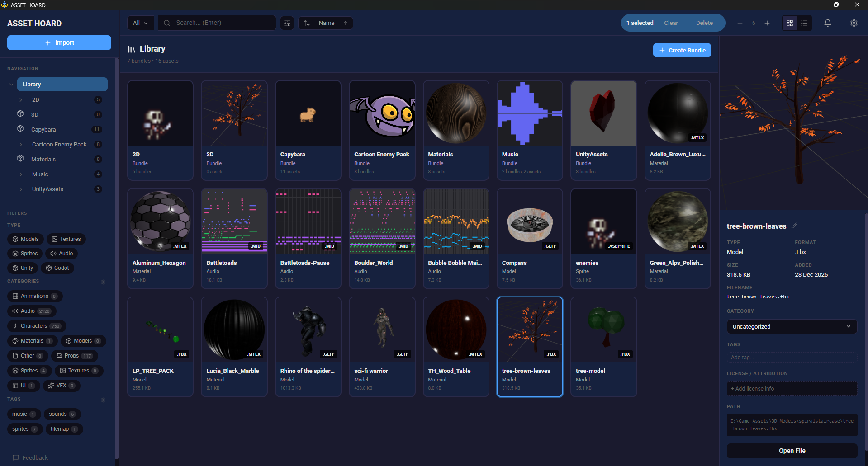
Task: Switch to list view
Action: [x=804, y=23]
